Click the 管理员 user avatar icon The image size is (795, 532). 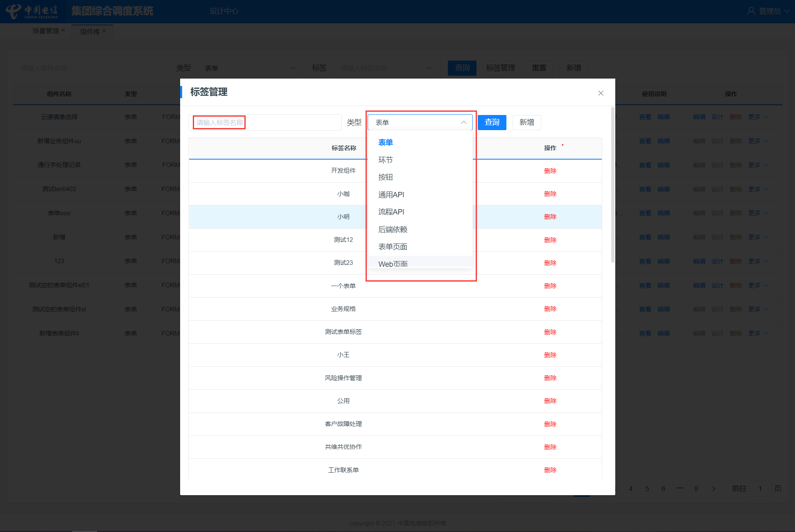(751, 11)
